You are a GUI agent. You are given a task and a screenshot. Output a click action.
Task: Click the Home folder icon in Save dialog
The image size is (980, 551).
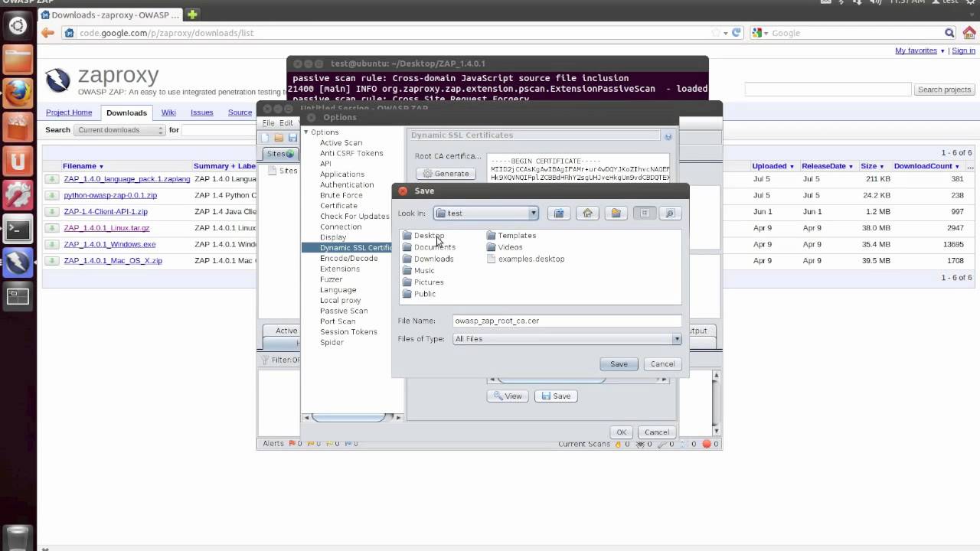587,214
